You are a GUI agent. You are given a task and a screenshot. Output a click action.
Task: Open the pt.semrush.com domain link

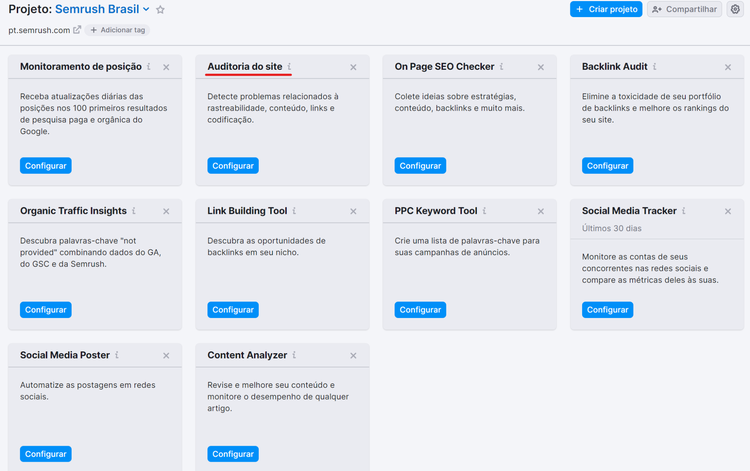click(x=39, y=30)
